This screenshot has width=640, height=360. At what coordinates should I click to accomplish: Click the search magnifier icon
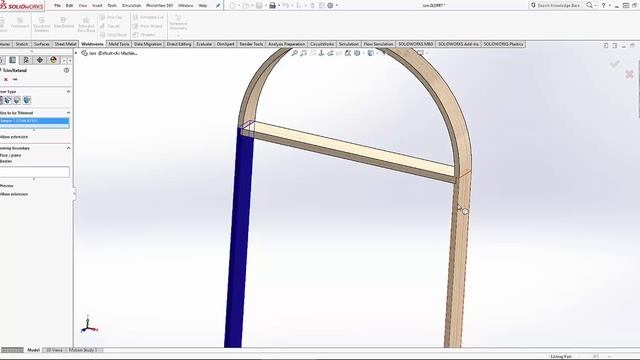[x=589, y=5]
